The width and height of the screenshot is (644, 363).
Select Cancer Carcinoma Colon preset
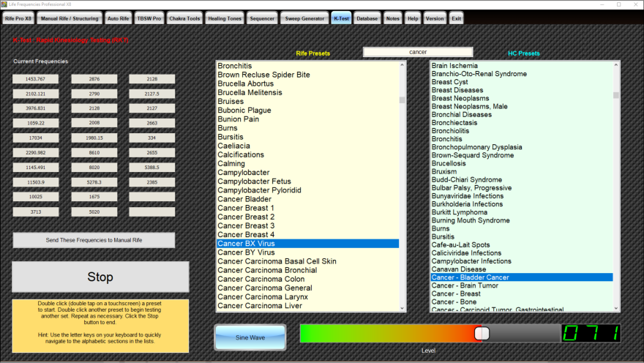coord(307,280)
